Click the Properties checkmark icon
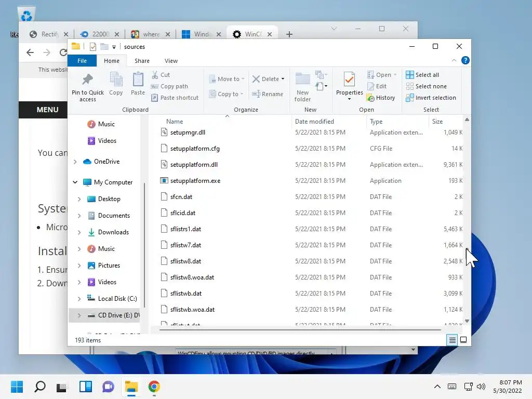The width and height of the screenshot is (532, 399). point(349,79)
